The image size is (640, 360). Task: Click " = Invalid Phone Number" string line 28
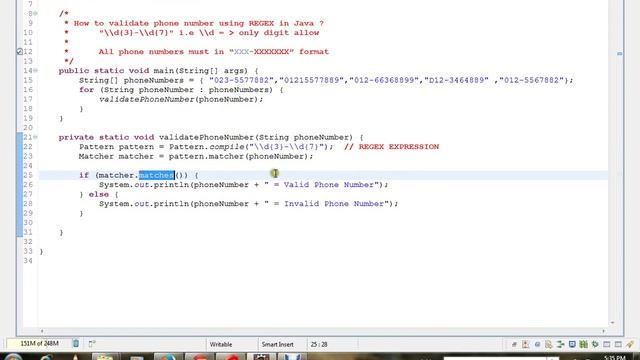click(x=326, y=204)
